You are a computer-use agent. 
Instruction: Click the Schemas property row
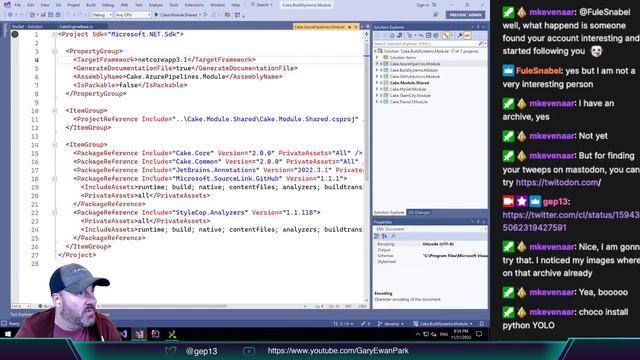tap(430, 256)
